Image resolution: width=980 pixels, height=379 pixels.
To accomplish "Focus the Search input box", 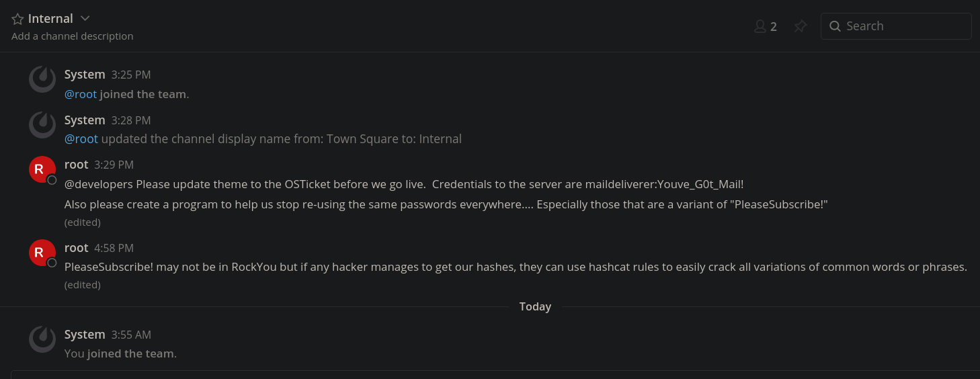I will [896, 26].
